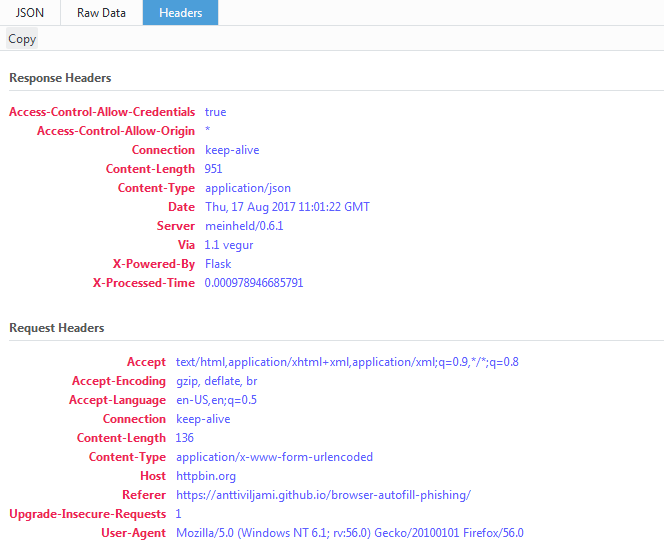Image resolution: width=664 pixels, height=554 pixels.
Task: Click the Content-Length label beside 951
Action: [150, 169]
